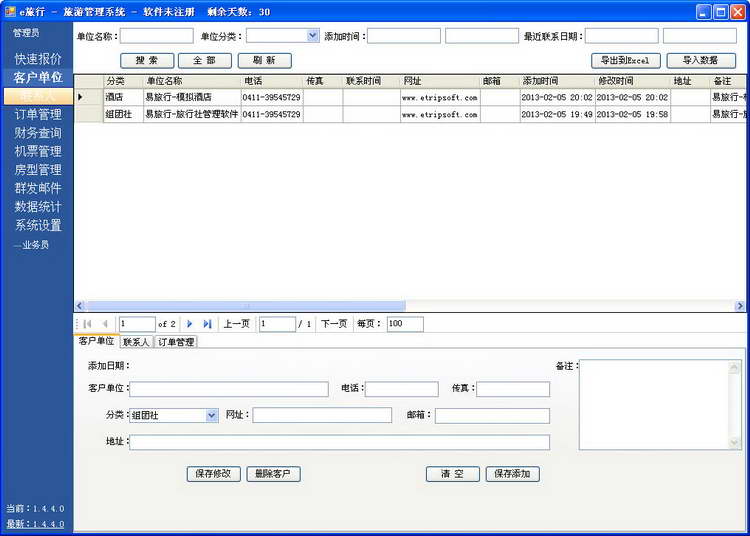Switch to 订单管理 bottom tab
This screenshot has width=750, height=536.
pyautogui.click(x=176, y=342)
